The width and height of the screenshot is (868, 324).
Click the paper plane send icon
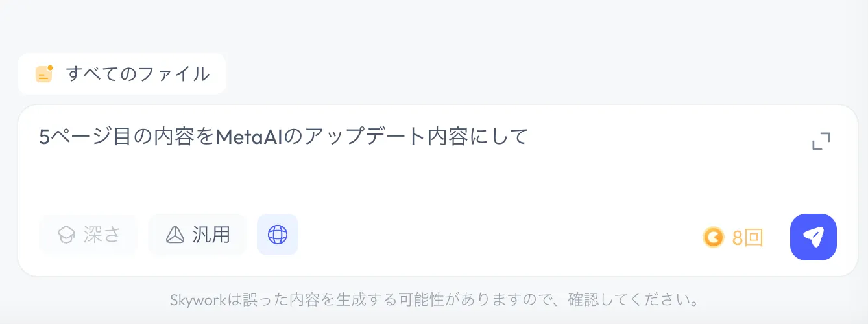point(814,237)
